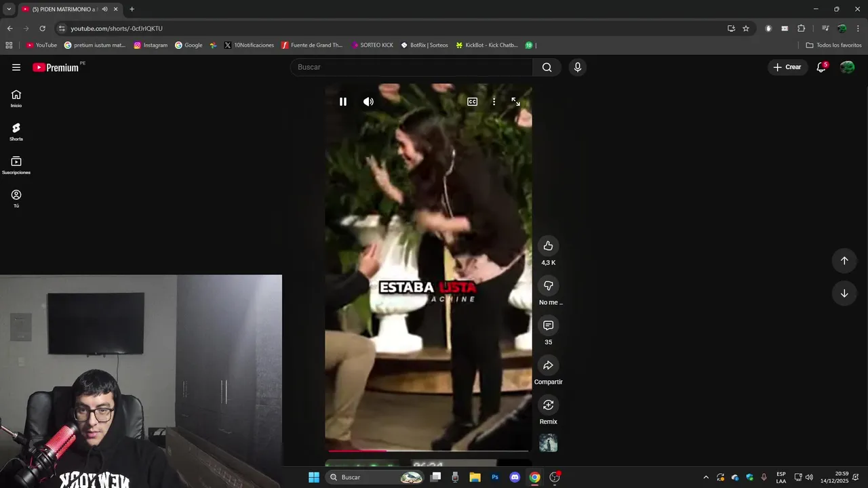The image size is (868, 488).
Task: Pause the playing Short video
Action: click(x=343, y=102)
